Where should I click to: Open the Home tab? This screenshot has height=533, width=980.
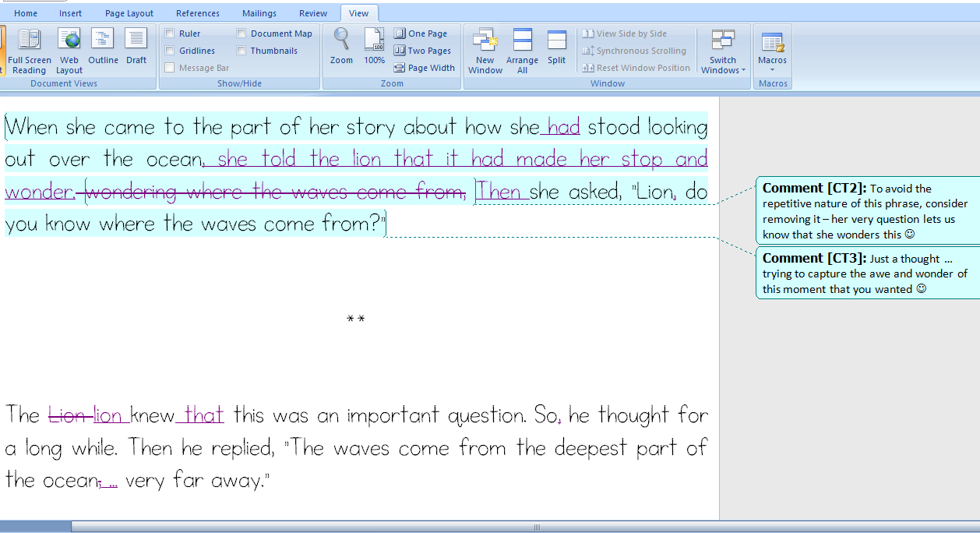[26, 13]
